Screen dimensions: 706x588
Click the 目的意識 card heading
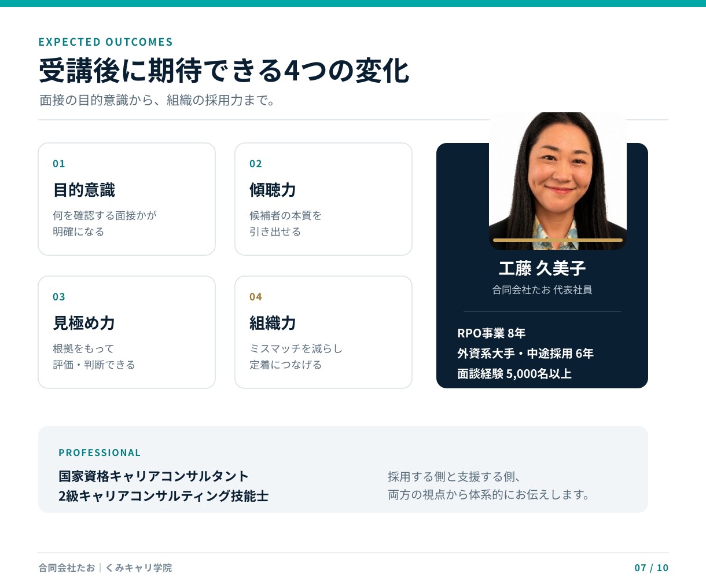pyautogui.click(x=84, y=190)
